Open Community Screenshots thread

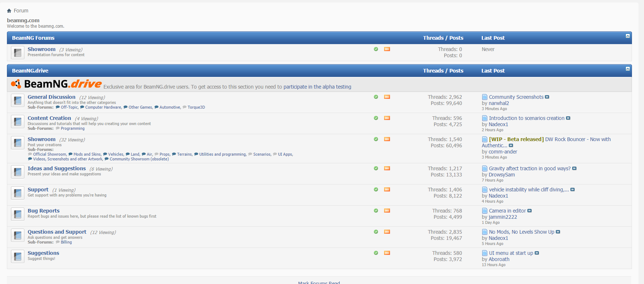pyautogui.click(x=516, y=97)
